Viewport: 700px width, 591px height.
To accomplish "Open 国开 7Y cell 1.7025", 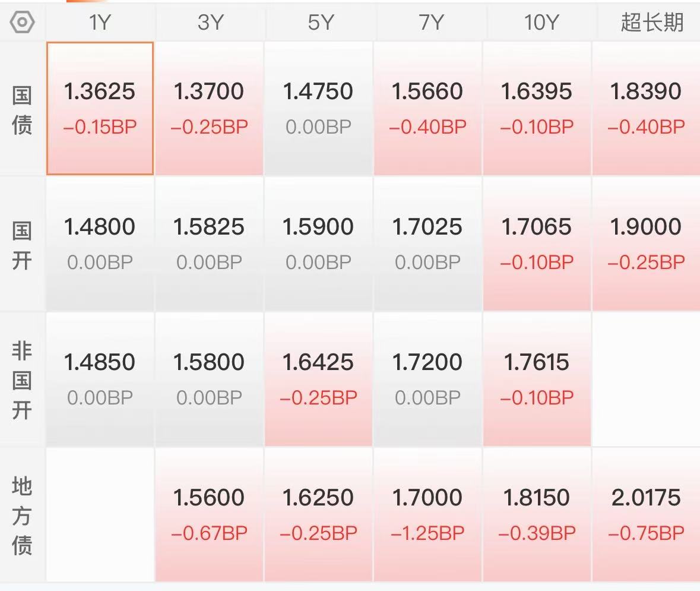I will click(427, 244).
